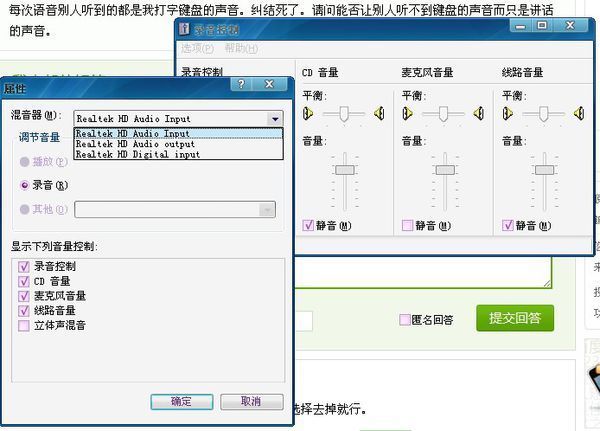Open the 混音器 dropdown arrow

[275, 119]
